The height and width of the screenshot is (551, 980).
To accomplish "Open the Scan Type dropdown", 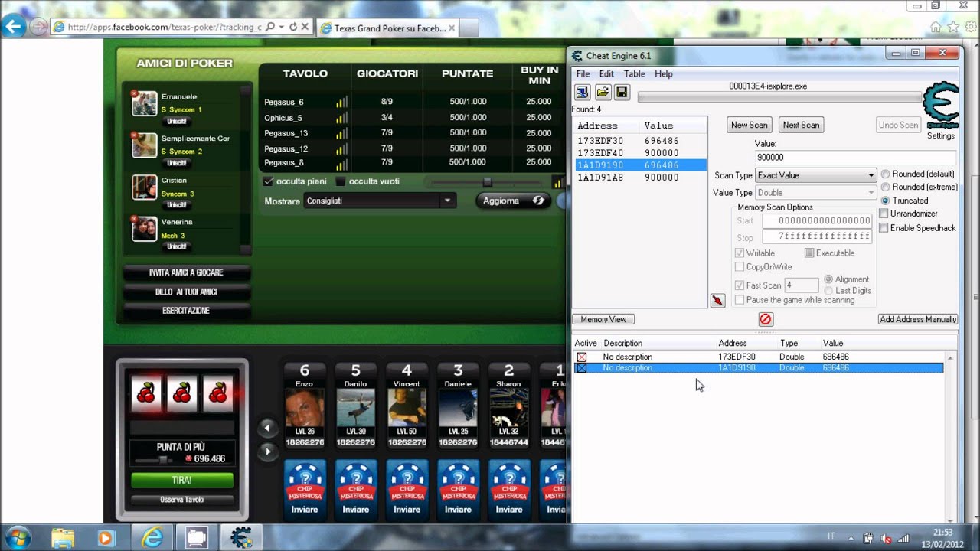I will (815, 175).
